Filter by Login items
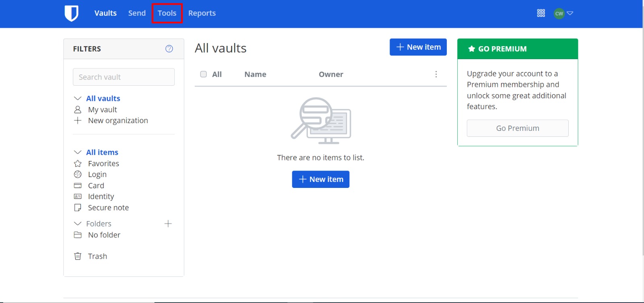 97,174
